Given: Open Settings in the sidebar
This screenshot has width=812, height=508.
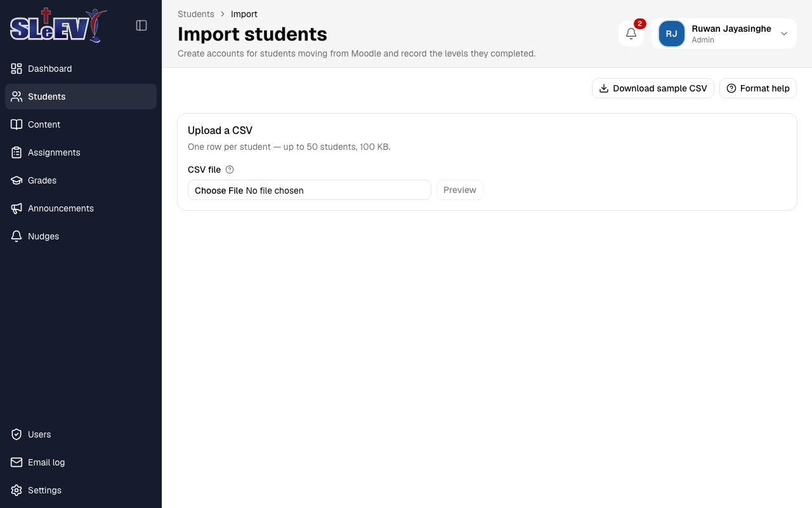Looking at the screenshot, I should (x=81, y=490).
